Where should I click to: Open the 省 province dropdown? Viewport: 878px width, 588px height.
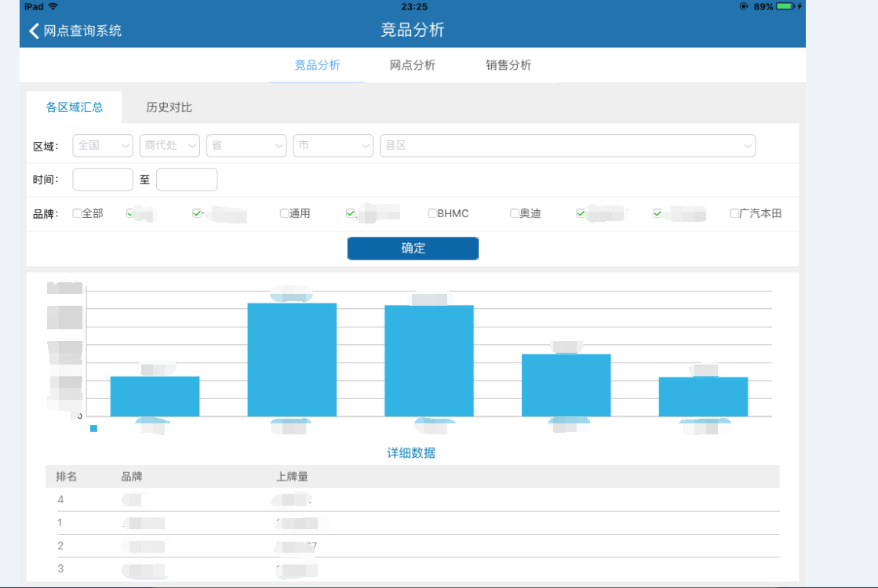tap(246, 146)
